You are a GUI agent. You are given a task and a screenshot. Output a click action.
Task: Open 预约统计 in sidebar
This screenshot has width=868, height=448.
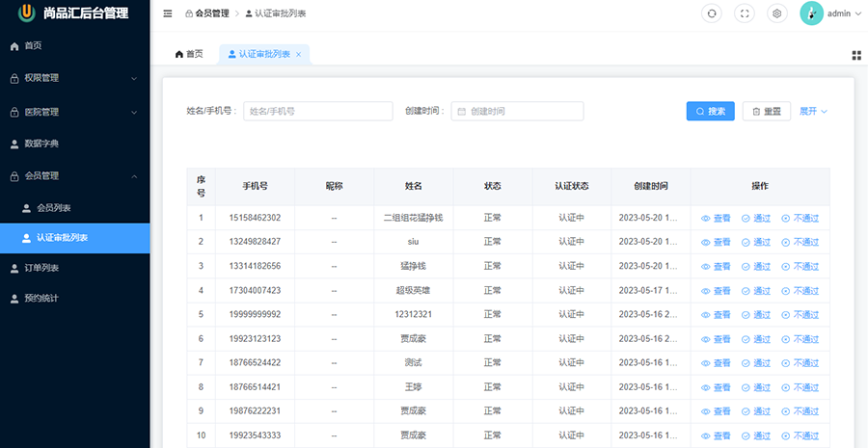point(74,298)
